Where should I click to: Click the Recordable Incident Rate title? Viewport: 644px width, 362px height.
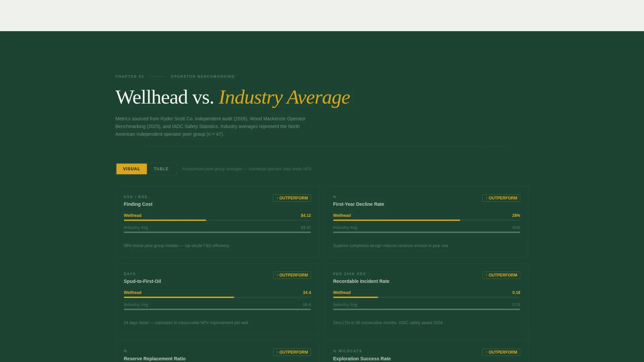click(x=361, y=281)
